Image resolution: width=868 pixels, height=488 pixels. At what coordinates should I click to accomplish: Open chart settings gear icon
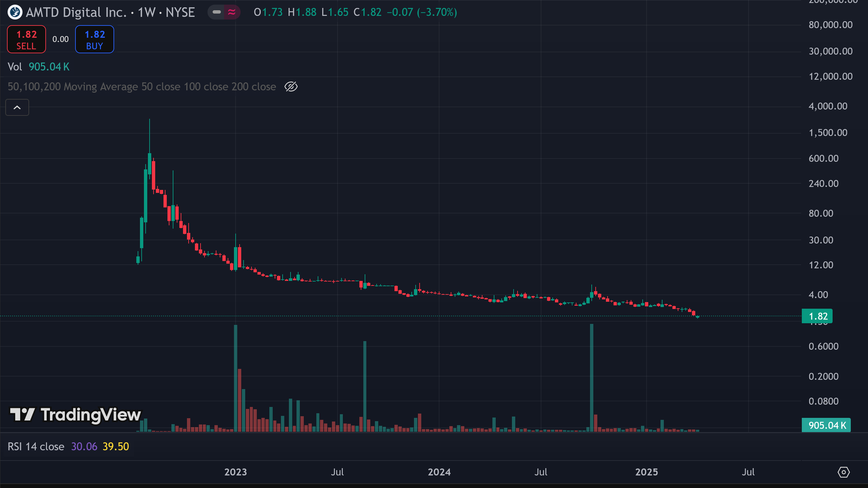click(844, 472)
